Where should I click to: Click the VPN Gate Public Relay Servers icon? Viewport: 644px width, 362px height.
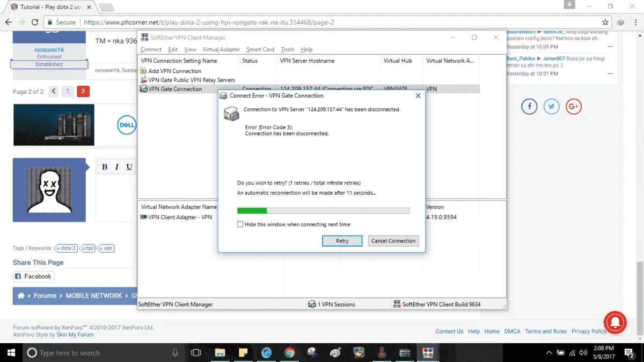click(143, 80)
